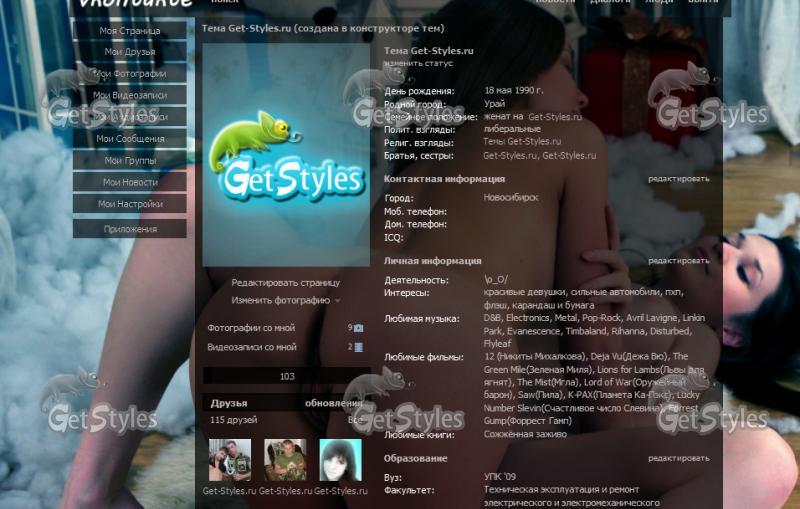Image resolution: width=800 pixels, height=509 pixels.
Task: Edit the Контактная информация section via редактировать
Action: tap(679, 179)
